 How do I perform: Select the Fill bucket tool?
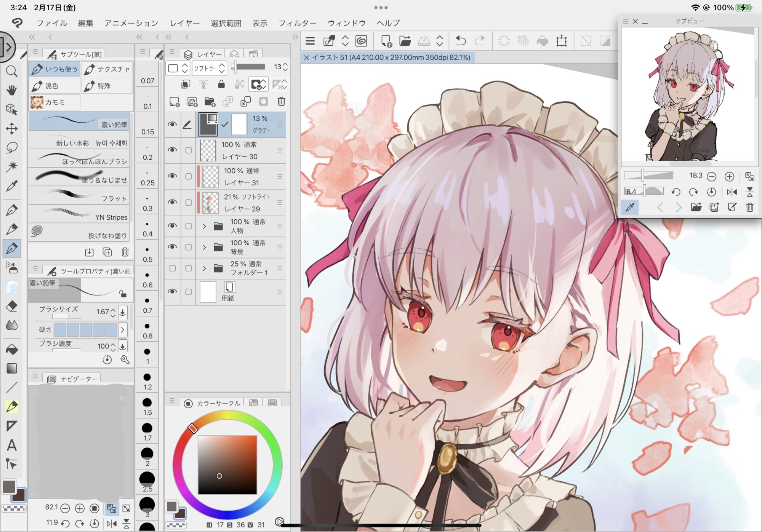[x=11, y=349]
